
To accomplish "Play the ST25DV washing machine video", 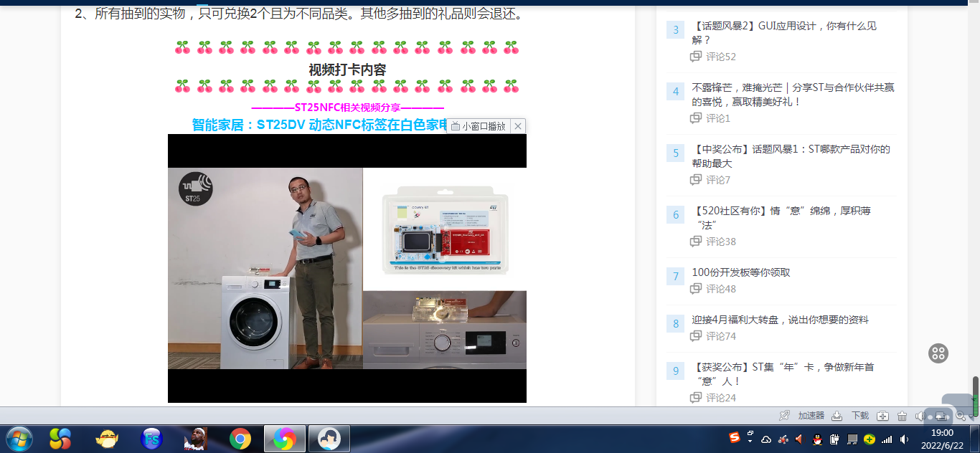I will 347,268.
